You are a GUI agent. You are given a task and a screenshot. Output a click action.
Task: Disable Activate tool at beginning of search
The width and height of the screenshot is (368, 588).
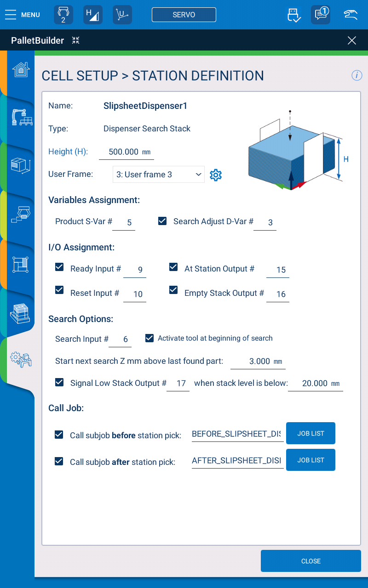pyautogui.click(x=149, y=338)
